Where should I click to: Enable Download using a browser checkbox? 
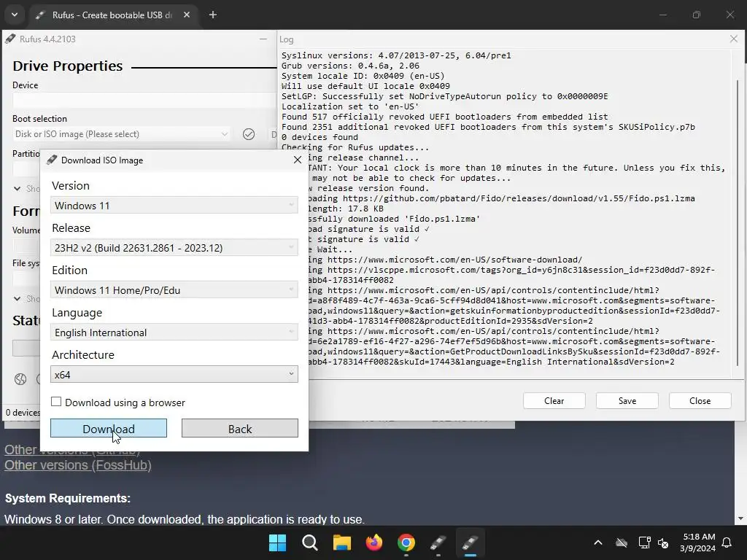(56, 402)
